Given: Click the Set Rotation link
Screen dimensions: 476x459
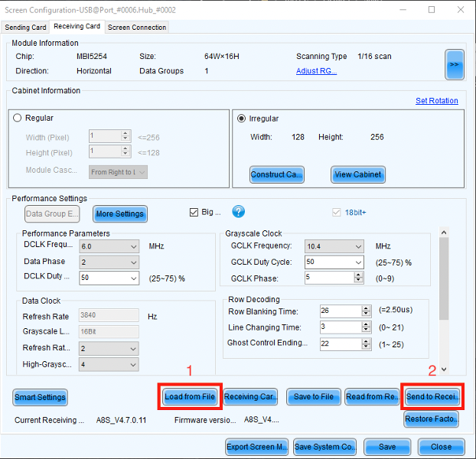Looking at the screenshot, I should click(x=436, y=101).
